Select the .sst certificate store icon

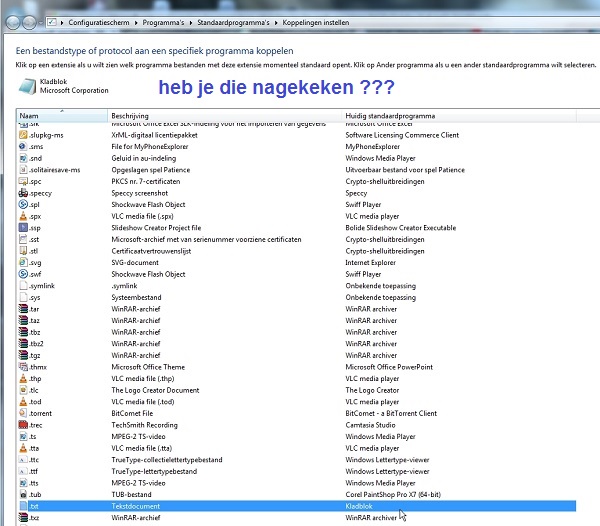coord(23,239)
